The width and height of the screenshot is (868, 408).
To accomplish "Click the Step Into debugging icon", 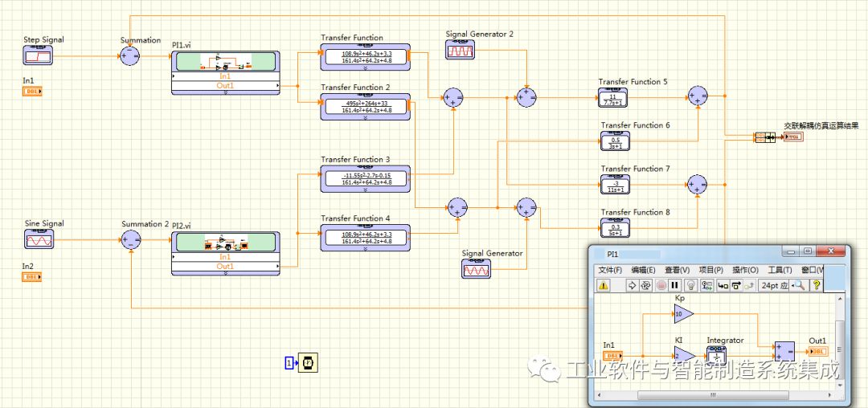I will tap(723, 285).
